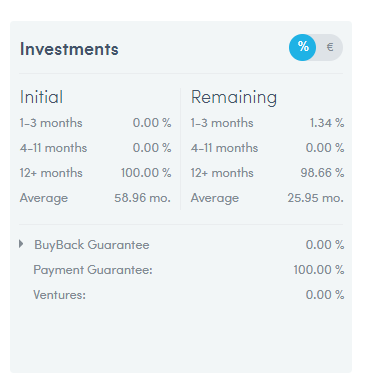366x389 pixels.
Task: Expand the BuyBack Guarantee row
Action: click(21, 244)
